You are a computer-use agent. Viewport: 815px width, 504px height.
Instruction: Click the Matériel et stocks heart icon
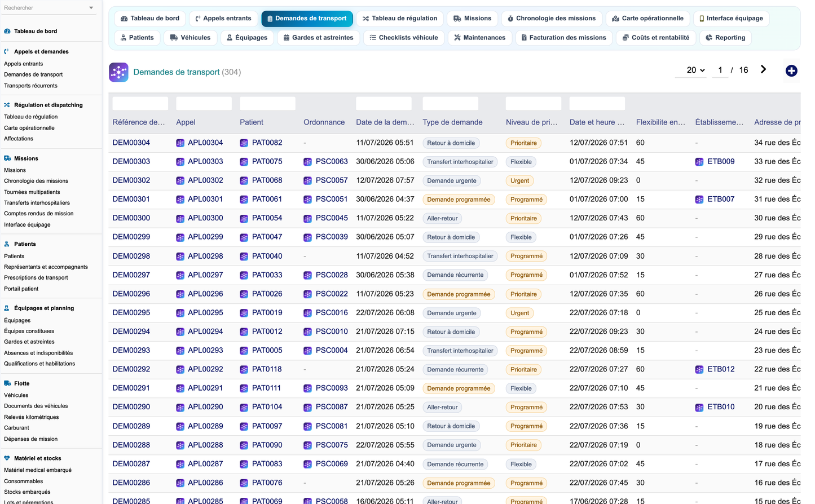pos(7,458)
